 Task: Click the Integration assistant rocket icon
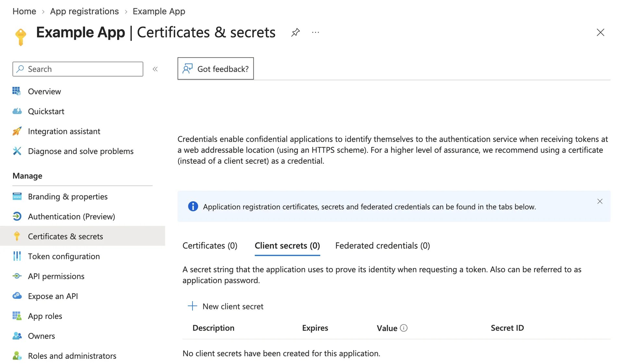(17, 131)
